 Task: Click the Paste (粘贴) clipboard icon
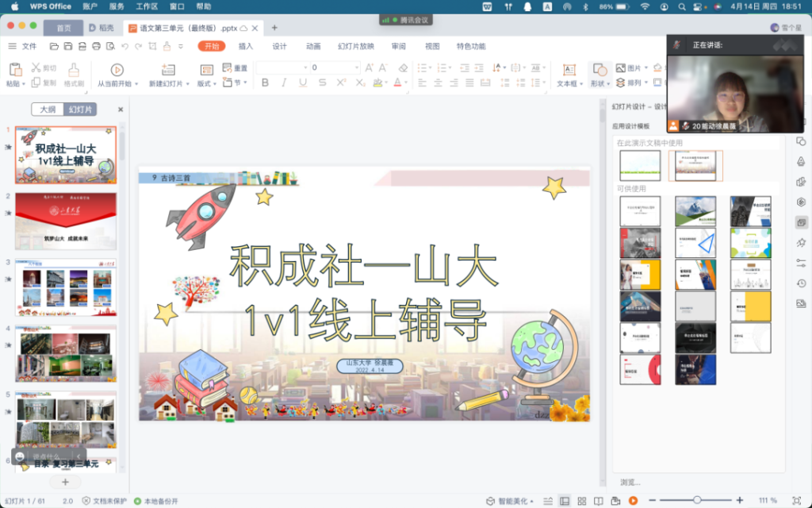(13, 70)
